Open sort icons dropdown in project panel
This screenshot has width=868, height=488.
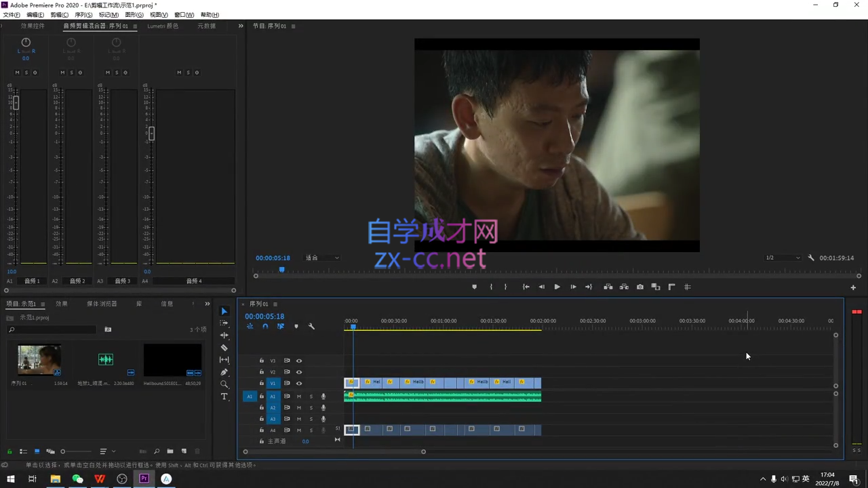point(107,451)
